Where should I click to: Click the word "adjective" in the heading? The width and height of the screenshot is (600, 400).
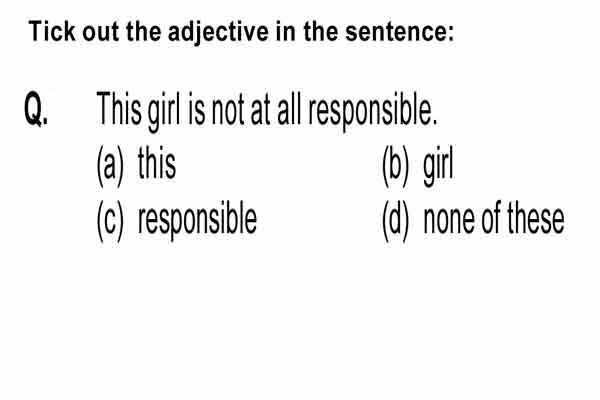(218, 33)
